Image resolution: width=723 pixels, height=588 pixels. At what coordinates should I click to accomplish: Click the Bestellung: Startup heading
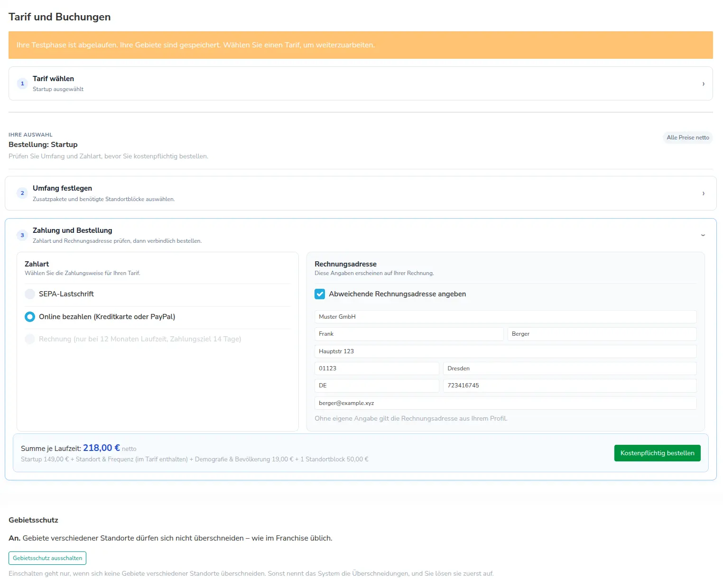[43, 145]
